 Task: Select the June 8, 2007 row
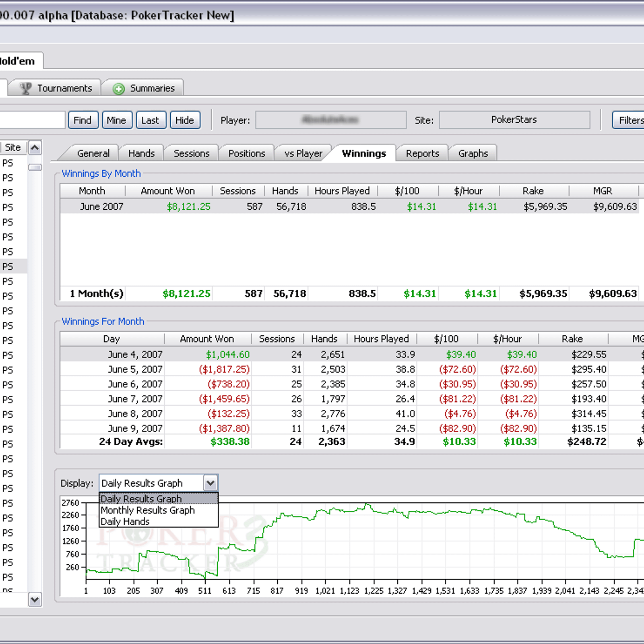(x=352, y=414)
